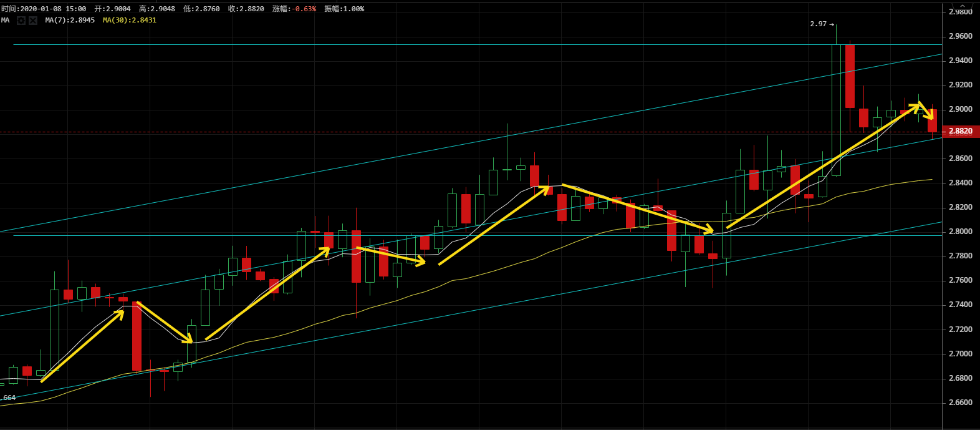980x430 pixels.
Task: Click the 时间:2020-01-08 15:00 timestamp
Action: [x=44, y=9]
